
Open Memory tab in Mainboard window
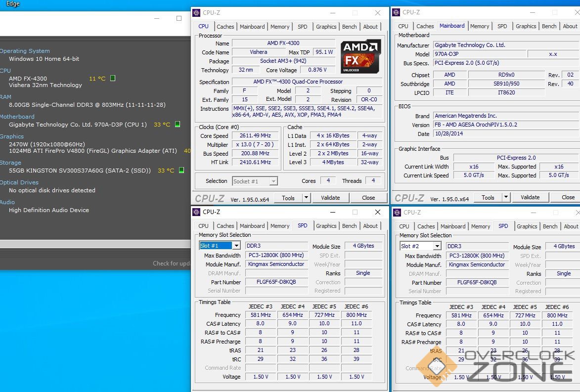[480, 26]
